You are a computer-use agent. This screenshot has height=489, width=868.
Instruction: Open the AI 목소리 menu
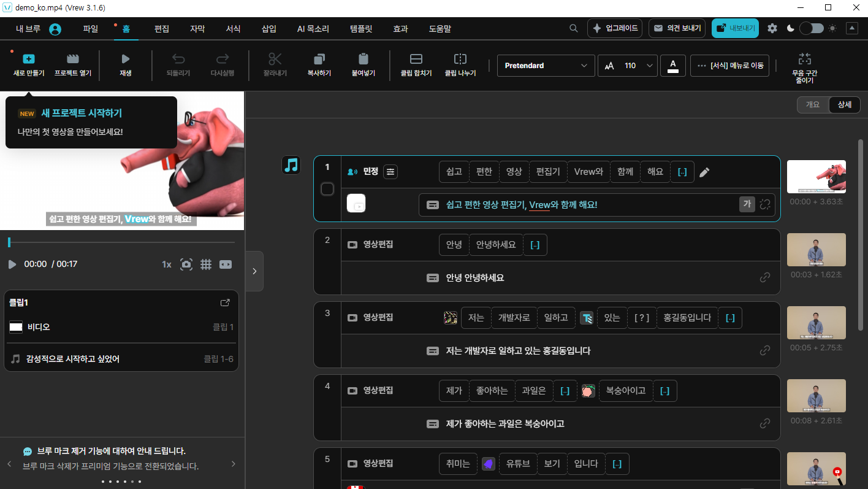point(313,29)
